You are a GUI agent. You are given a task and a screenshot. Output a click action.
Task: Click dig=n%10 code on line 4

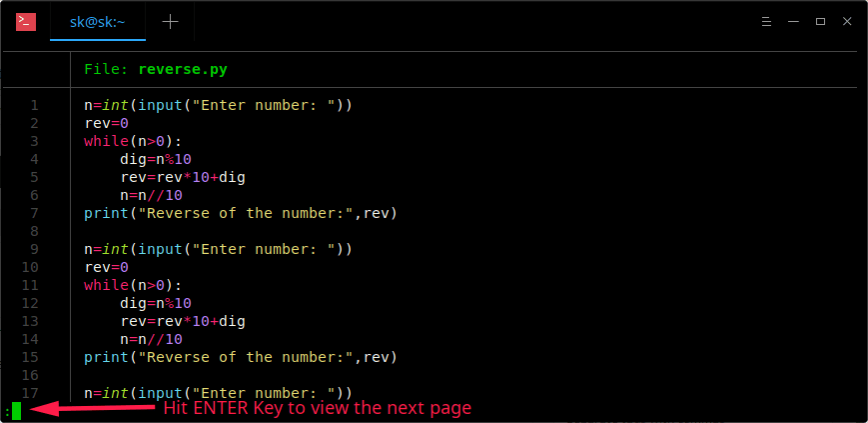(x=155, y=159)
